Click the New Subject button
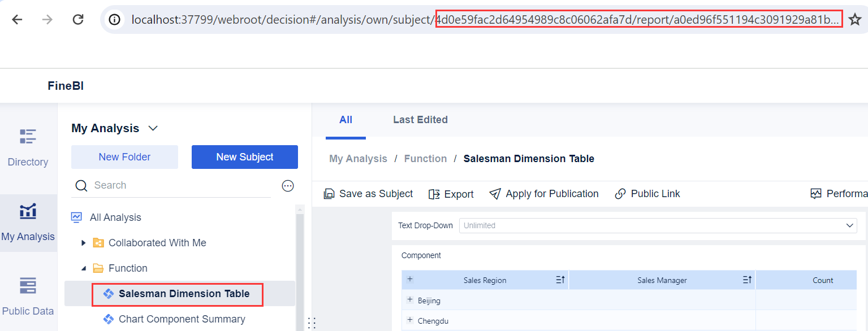 pyautogui.click(x=244, y=157)
